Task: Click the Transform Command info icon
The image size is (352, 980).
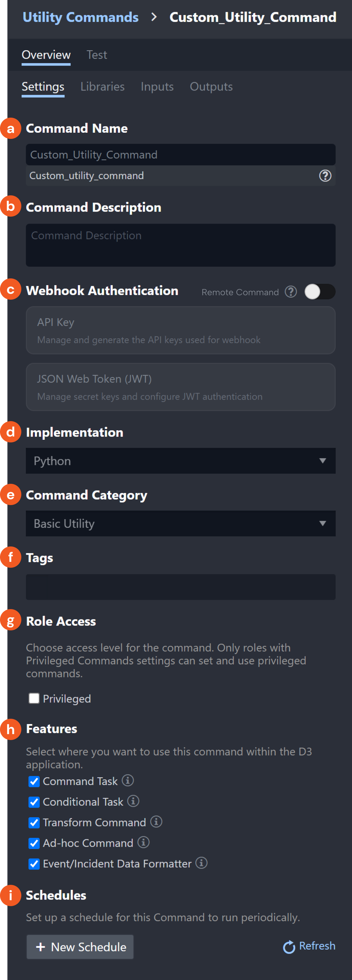Action: [156, 821]
